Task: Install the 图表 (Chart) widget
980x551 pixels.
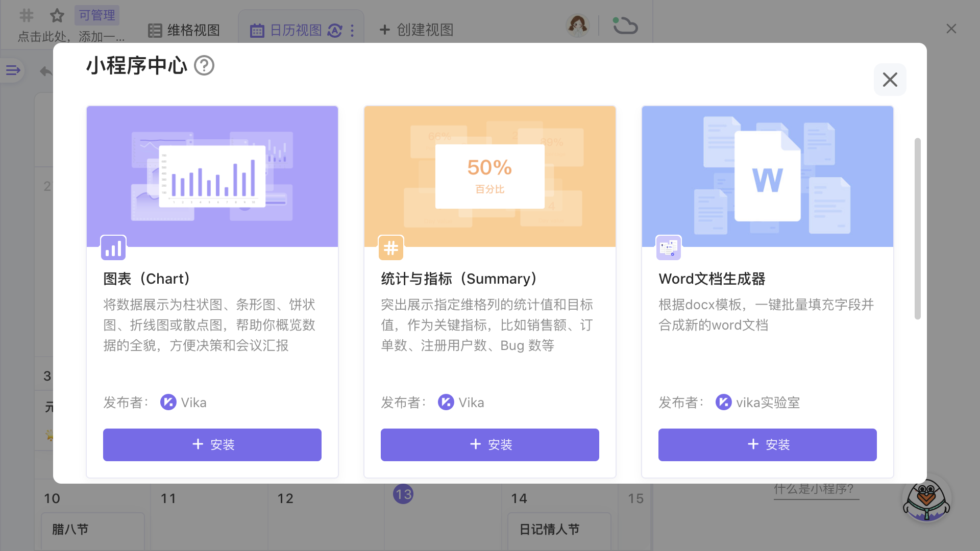Action: [x=212, y=445]
